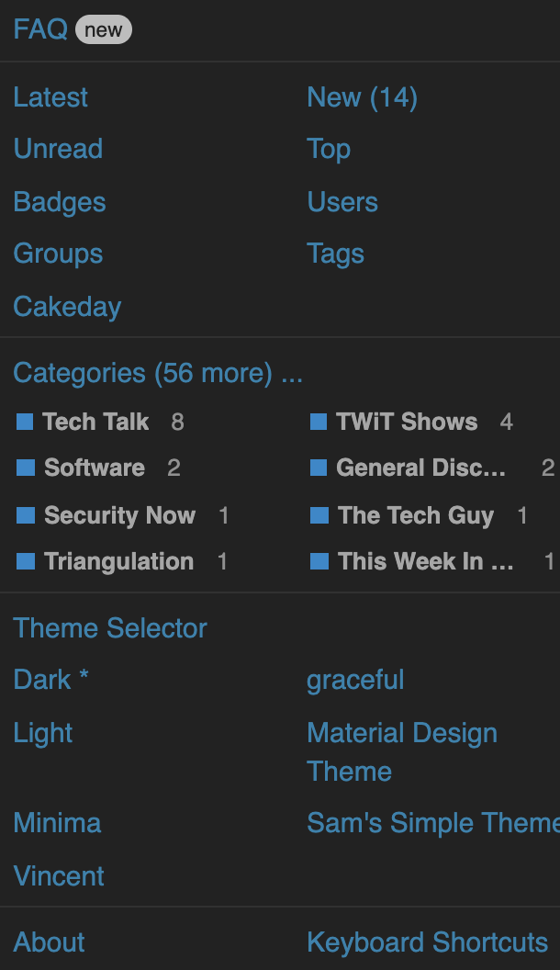
Task: Open the Cakeday page
Action: [x=67, y=307]
